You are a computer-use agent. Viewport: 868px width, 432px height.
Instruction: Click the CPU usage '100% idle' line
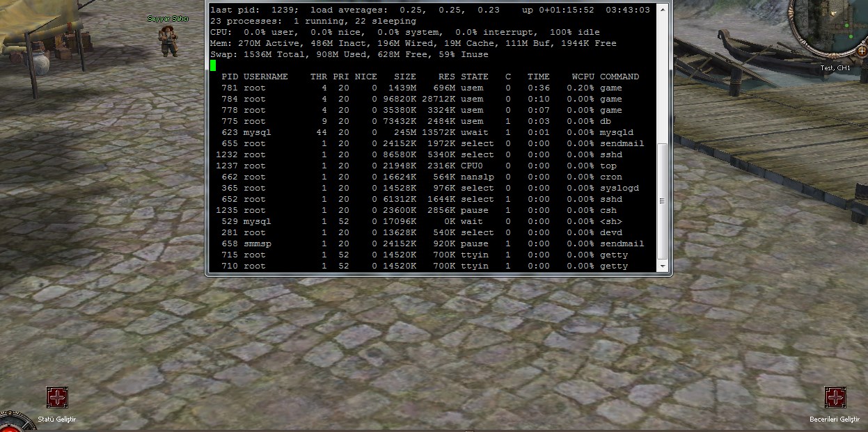tap(405, 32)
